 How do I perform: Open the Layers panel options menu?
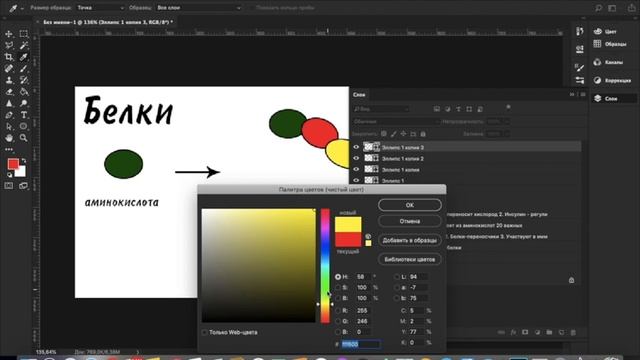pyautogui.click(x=583, y=94)
